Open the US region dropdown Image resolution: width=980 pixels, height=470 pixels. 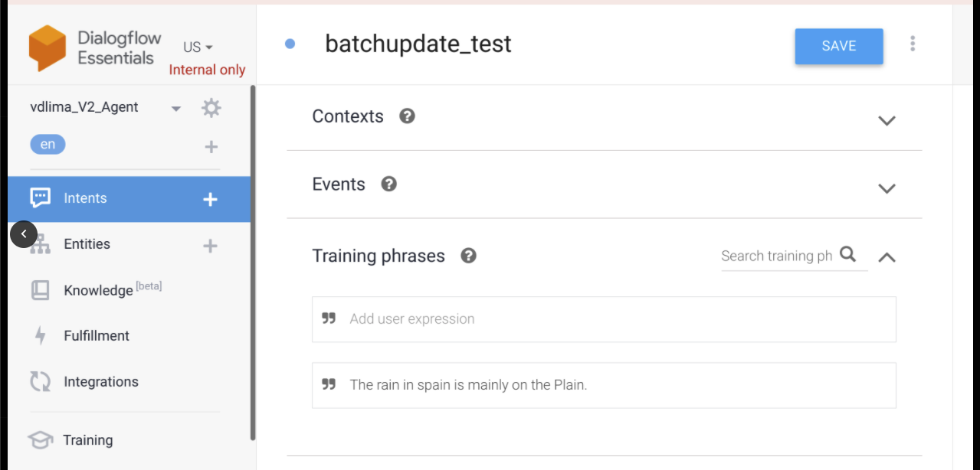pos(198,47)
